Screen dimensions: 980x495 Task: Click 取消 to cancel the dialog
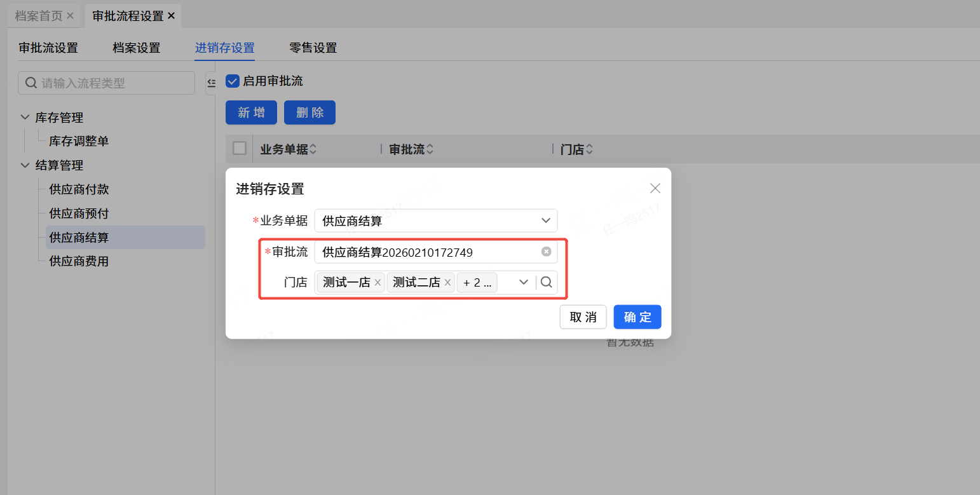583,317
